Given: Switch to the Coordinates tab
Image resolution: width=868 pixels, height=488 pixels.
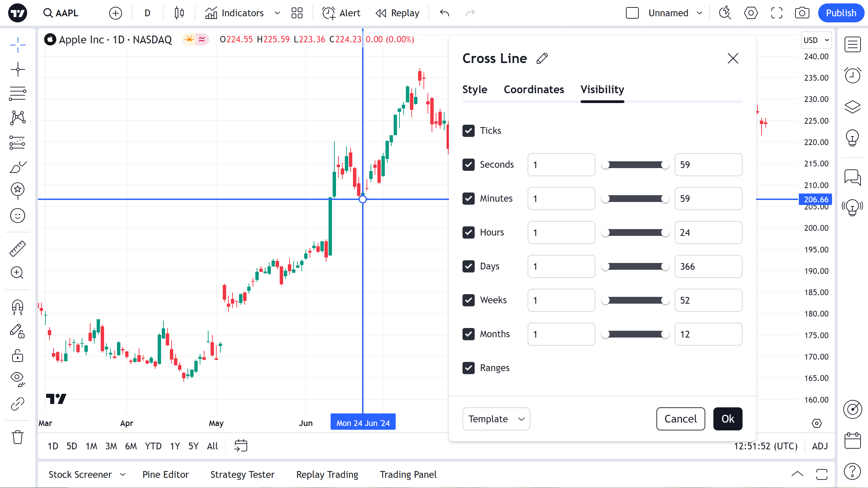Looking at the screenshot, I should tap(534, 89).
